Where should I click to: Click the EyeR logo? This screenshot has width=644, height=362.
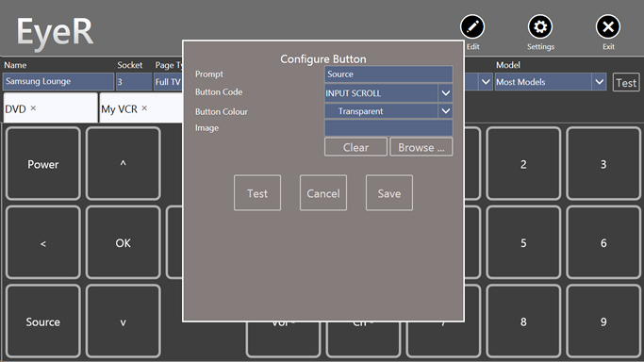pyautogui.click(x=55, y=33)
